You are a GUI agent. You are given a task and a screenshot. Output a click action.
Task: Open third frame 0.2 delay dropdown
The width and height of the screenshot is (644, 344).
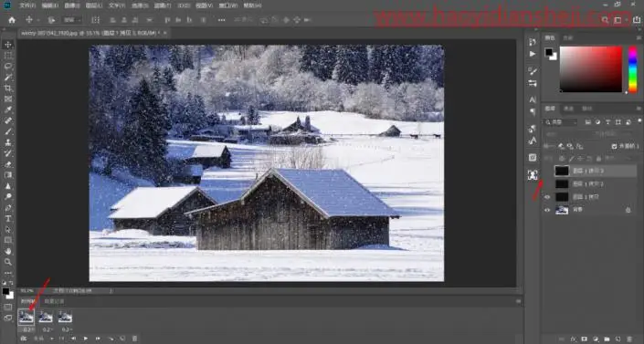pos(67,329)
